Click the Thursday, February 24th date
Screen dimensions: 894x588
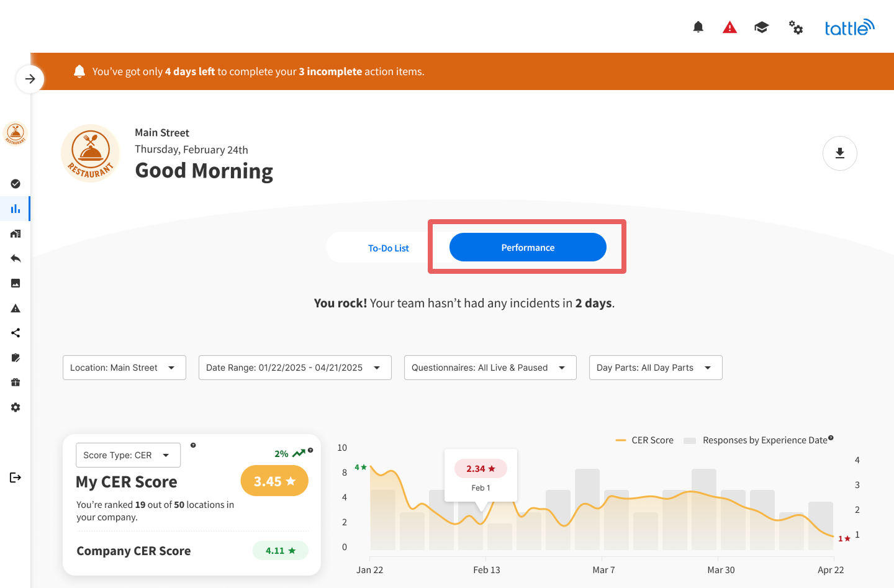click(191, 150)
